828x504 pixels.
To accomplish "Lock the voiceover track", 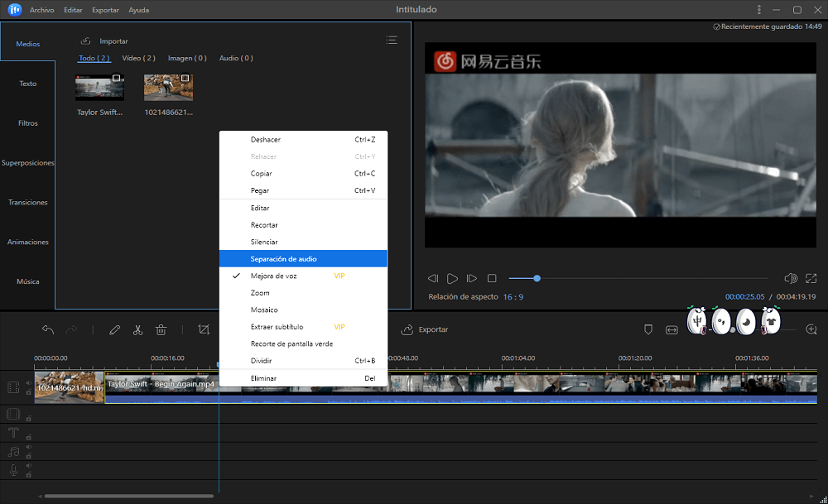I will [28, 474].
